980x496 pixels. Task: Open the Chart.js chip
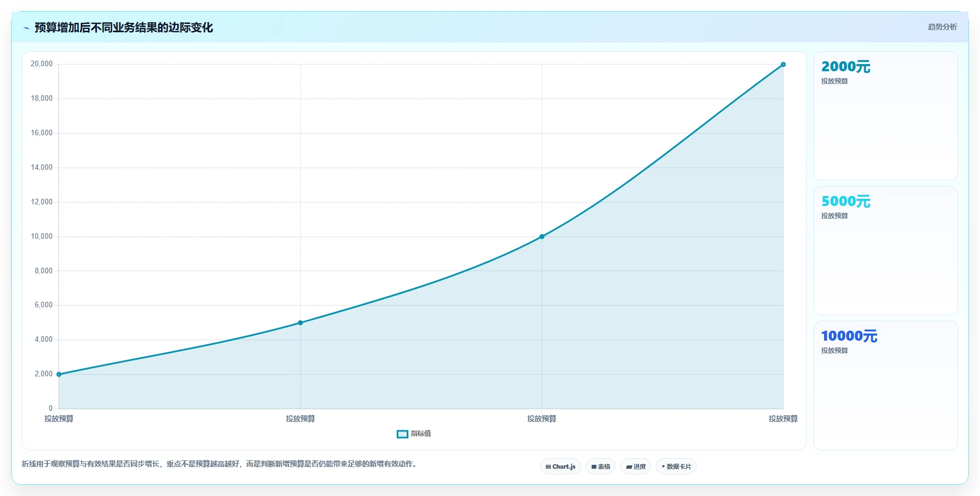560,466
